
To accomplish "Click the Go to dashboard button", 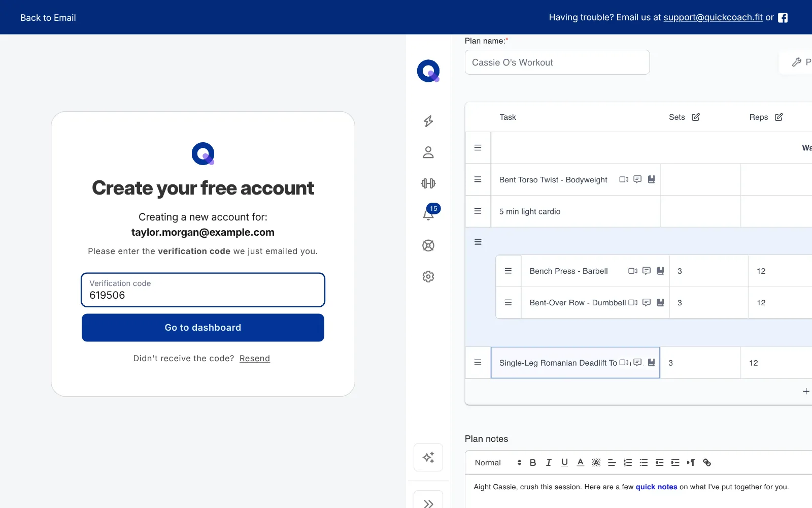I will click(x=203, y=328).
